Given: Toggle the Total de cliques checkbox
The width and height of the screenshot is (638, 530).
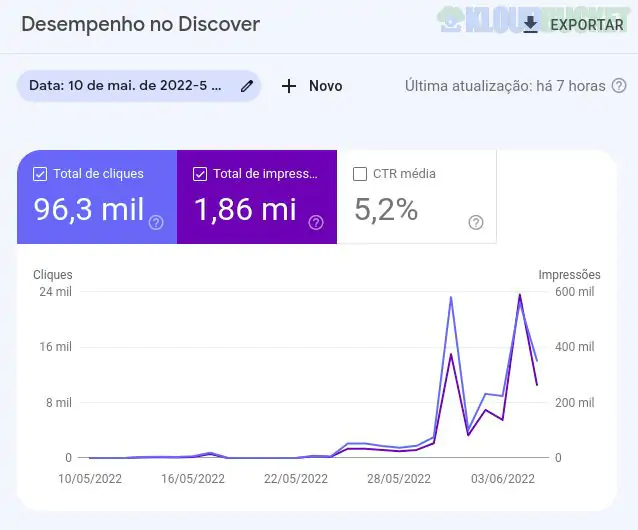Looking at the screenshot, I should pos(40,174).
